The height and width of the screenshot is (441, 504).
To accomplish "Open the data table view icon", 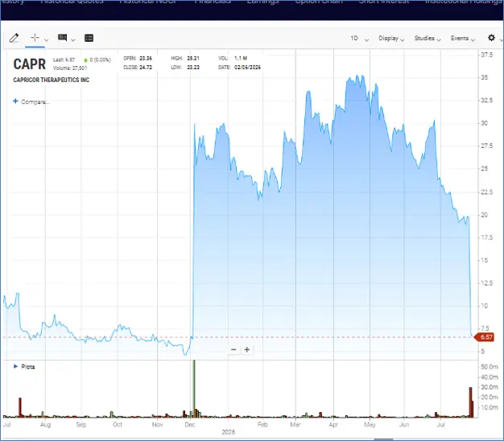I will 89,38.
